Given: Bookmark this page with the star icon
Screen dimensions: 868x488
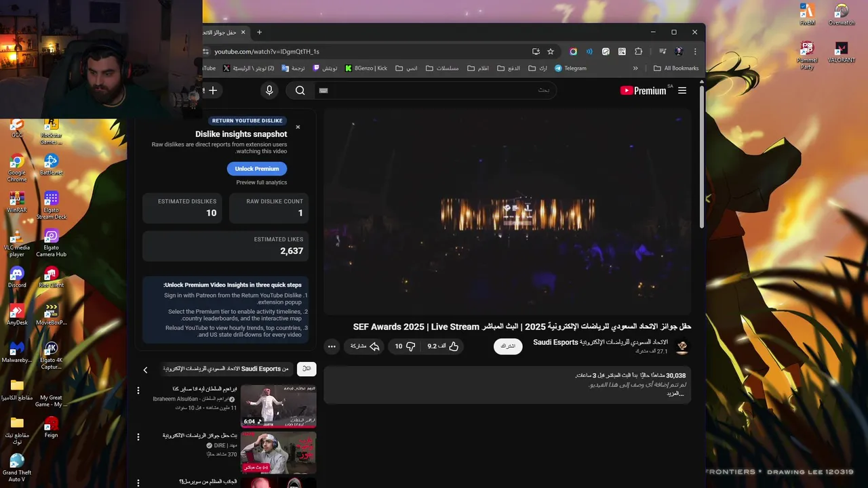Looking at the screenshot, I should click(x=551, y=52).
